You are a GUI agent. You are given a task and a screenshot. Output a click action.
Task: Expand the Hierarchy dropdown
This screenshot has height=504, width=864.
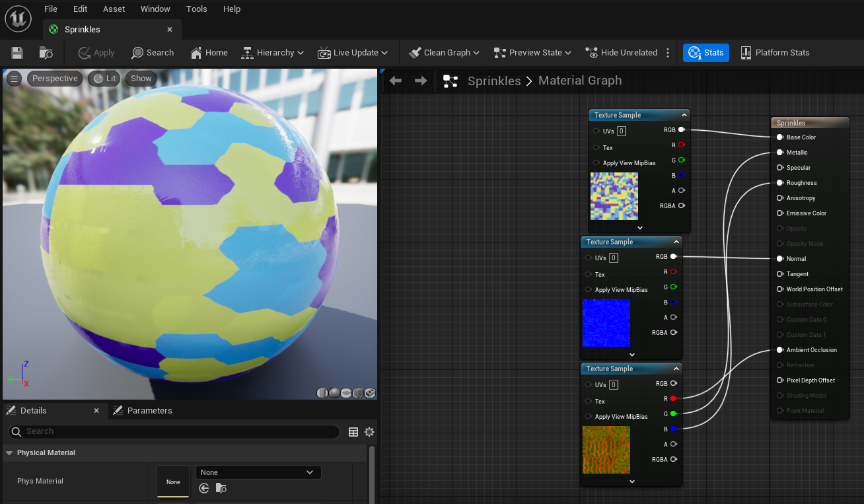[x=272, y=53]
